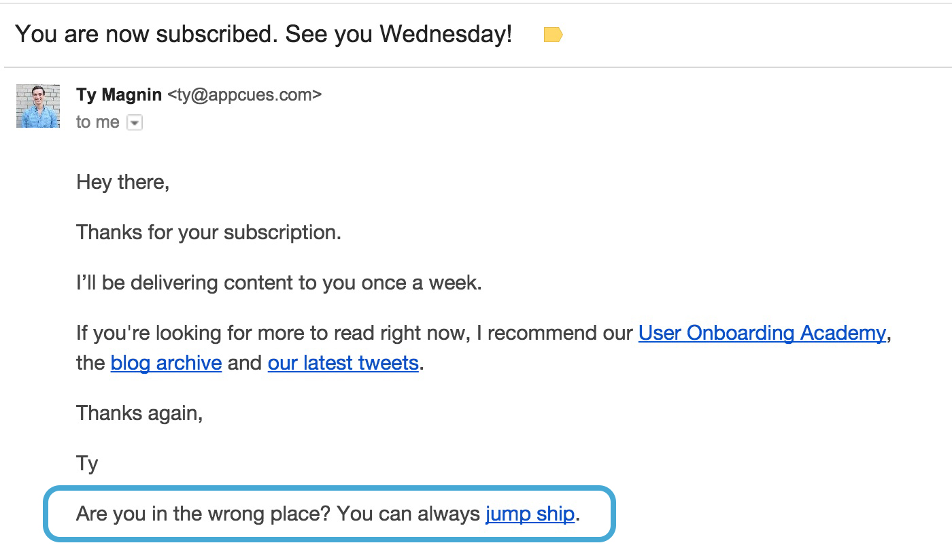Click "You can always" text in highlighted box

click(x=408, y=514)
